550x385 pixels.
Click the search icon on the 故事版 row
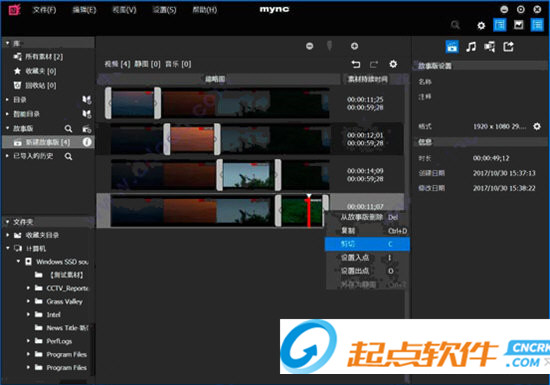tap(68, 129)
